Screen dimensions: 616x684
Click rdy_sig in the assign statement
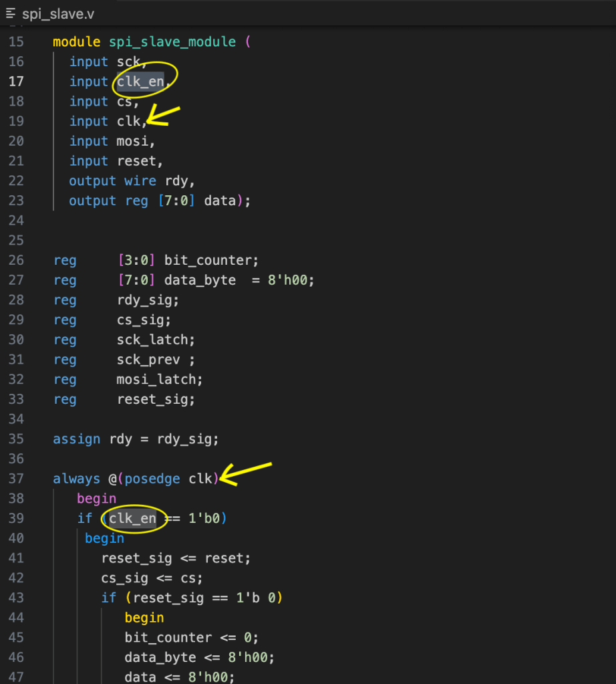(190, 439)
